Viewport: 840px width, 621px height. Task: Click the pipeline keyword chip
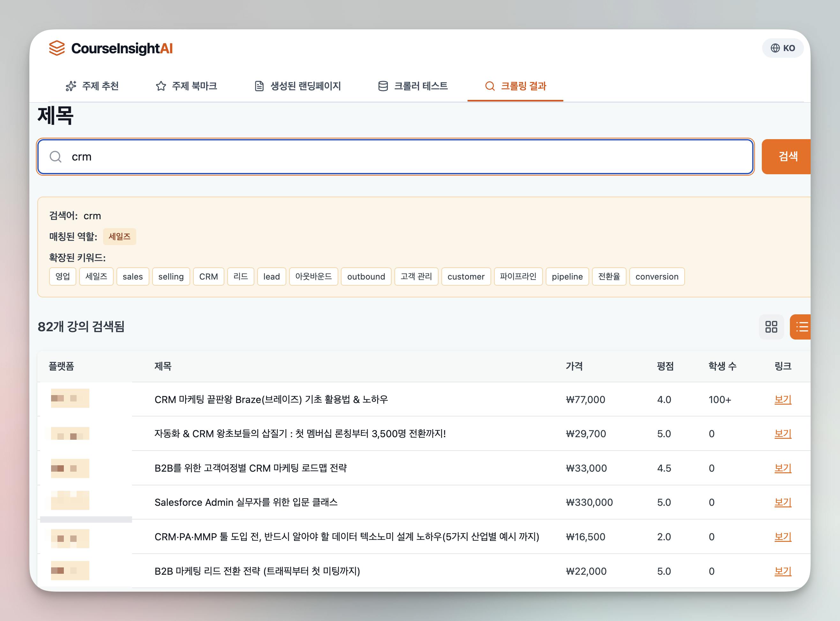point(567,277)
